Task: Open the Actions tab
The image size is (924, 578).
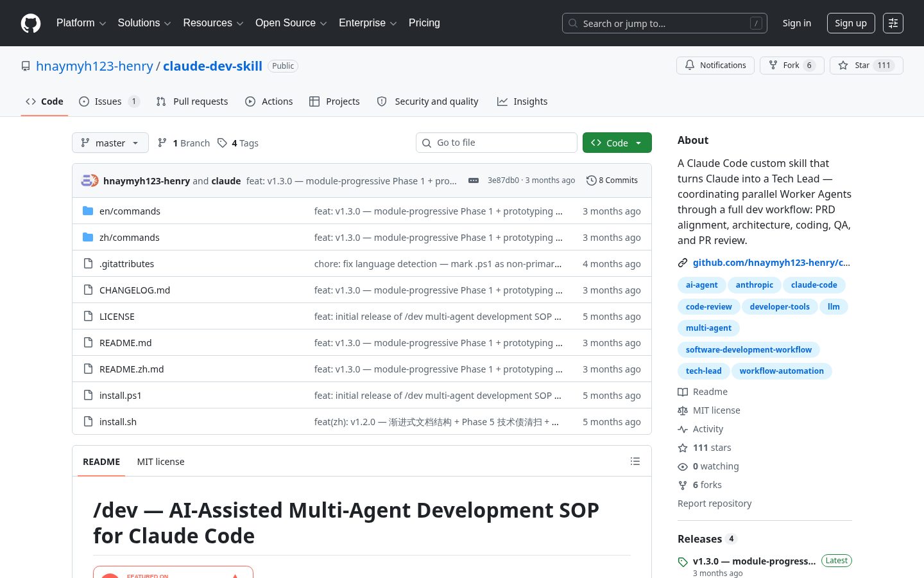Action: pos(269,101)
